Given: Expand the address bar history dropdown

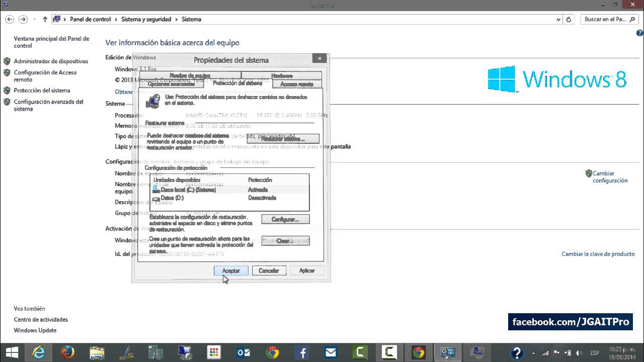Looking at the screenshot, I should click(558, 20).
